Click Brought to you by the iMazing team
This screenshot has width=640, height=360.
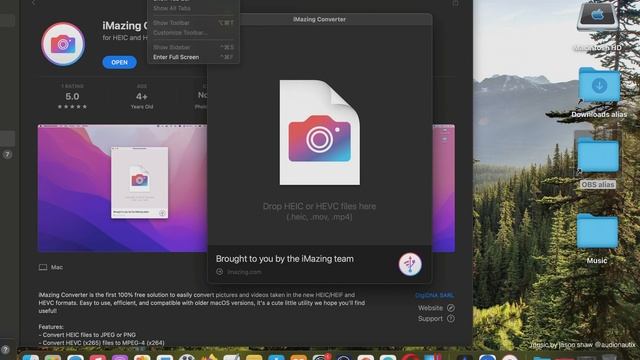pos(284,259)
